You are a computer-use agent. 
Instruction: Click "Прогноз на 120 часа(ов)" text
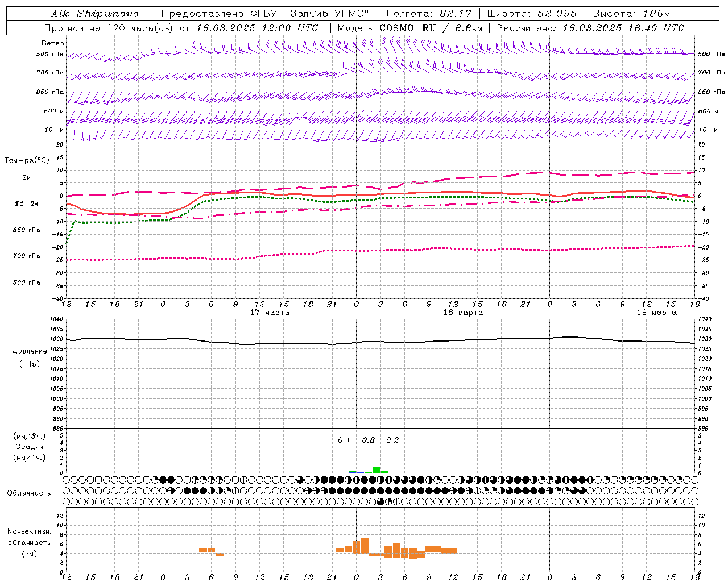point(109,28)
